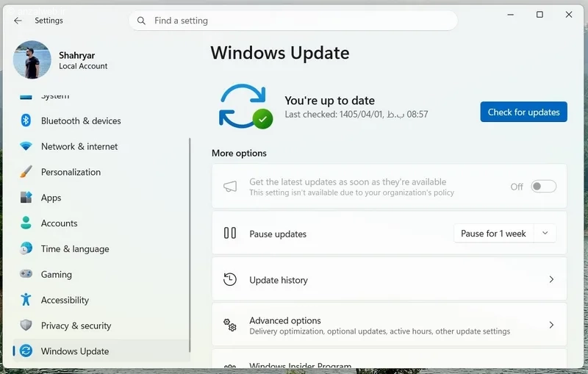Screen dimensions: 588x374
Task: Click the Pause updates label
Action: click(278, 234)
